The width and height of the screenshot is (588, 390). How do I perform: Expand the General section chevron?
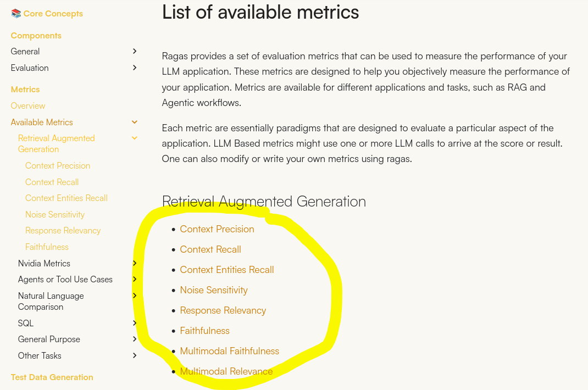pyautogui.click(x=135, y=51)
